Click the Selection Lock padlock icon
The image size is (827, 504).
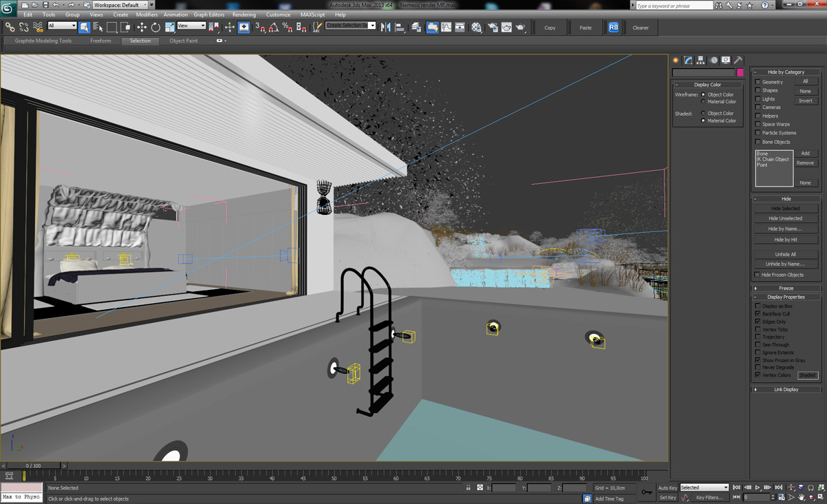[469, 487]
